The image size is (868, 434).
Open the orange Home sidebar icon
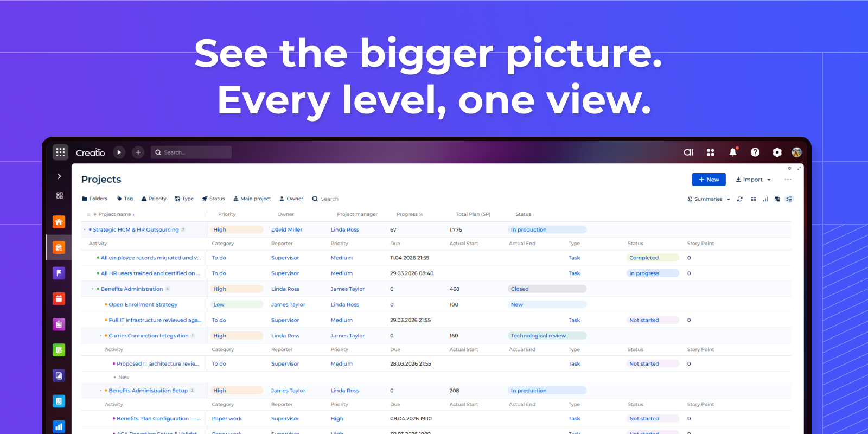(59, 222)
